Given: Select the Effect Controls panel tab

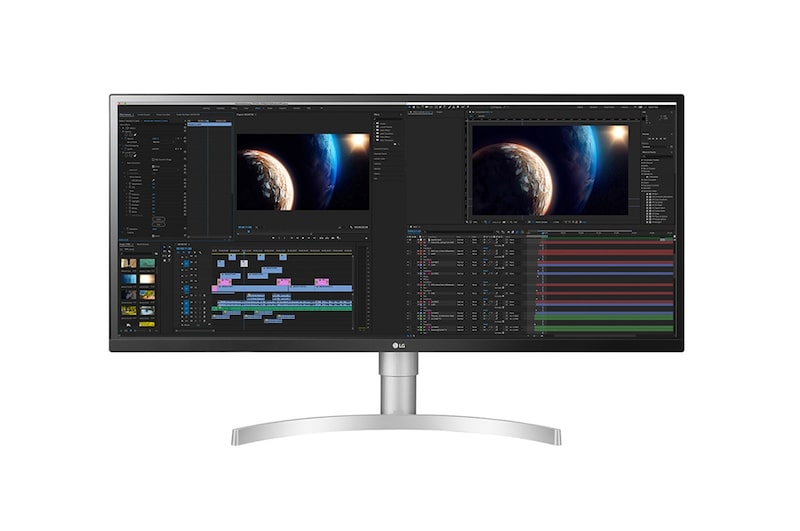Looking at the screenshot, I should click(x=127, y=115).
